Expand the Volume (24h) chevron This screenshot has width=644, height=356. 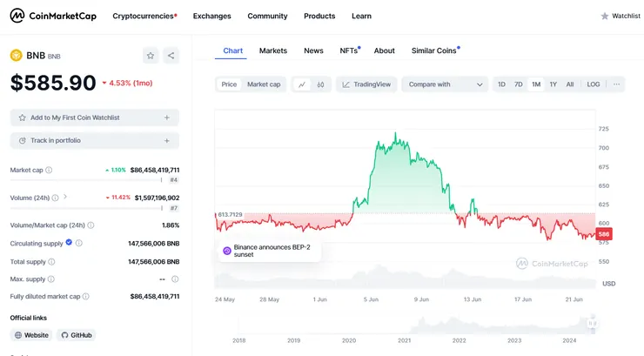coord(65,197)
